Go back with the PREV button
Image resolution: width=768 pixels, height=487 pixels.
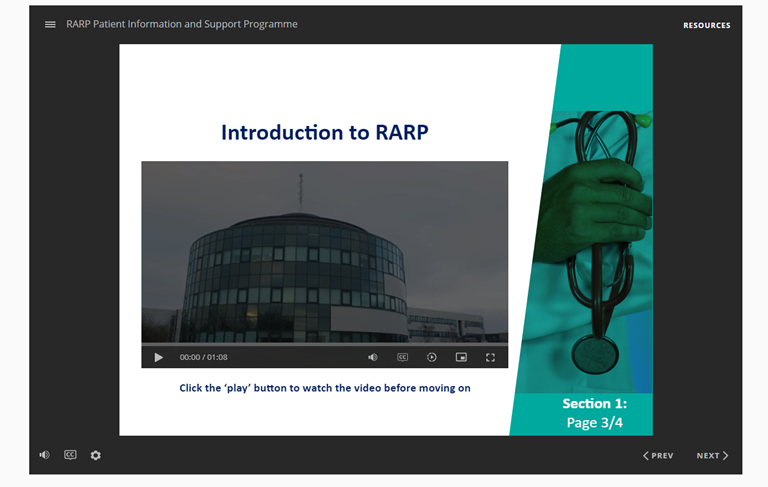tap(658, 456)
